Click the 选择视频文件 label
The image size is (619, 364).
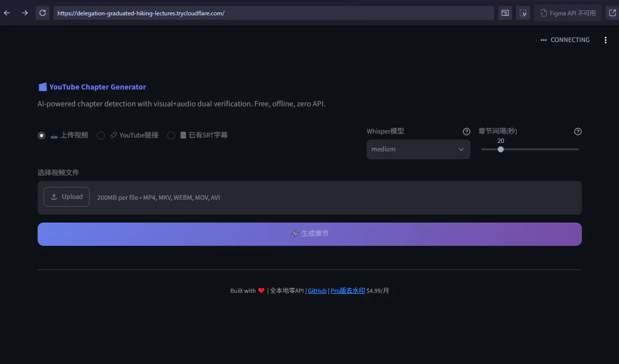[58, 173]
